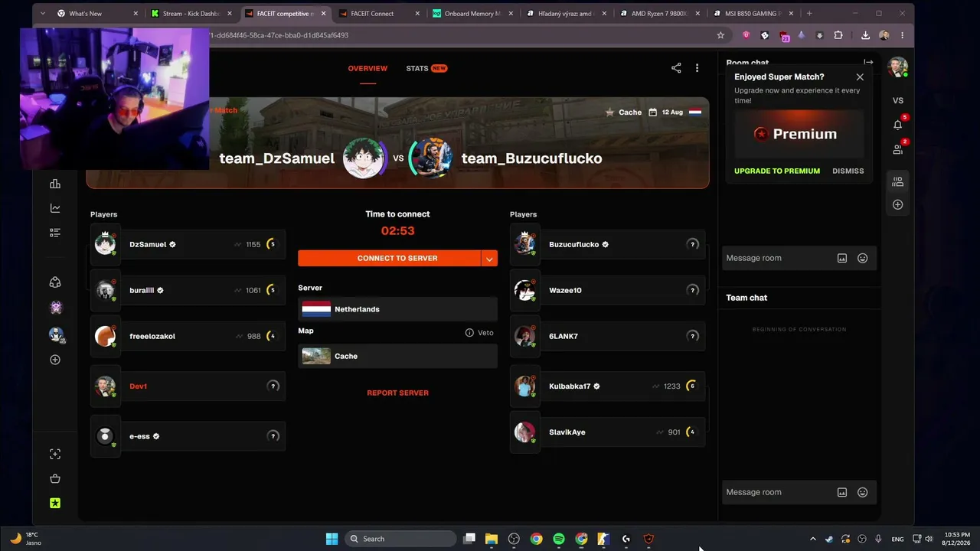Open Chrome downloads icon
The image size is (980, 551).
tap(865, 35)
